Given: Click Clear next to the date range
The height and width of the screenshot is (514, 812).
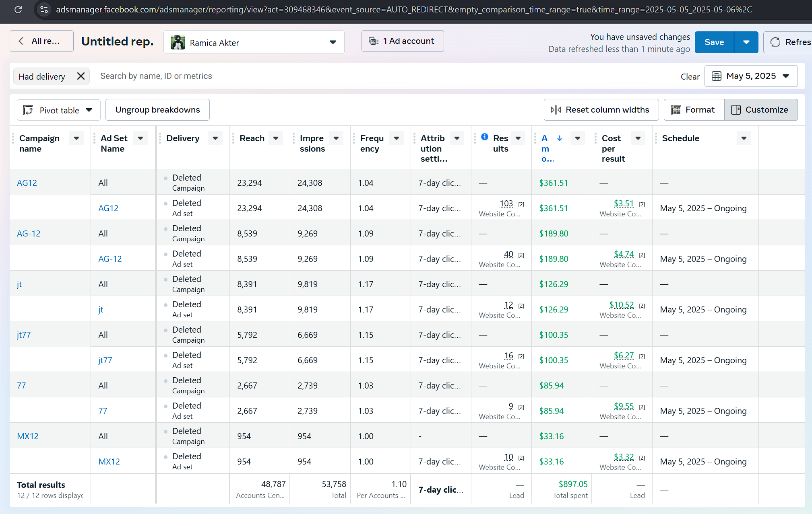Looking at the screenshot, I should tap(690, 76).
